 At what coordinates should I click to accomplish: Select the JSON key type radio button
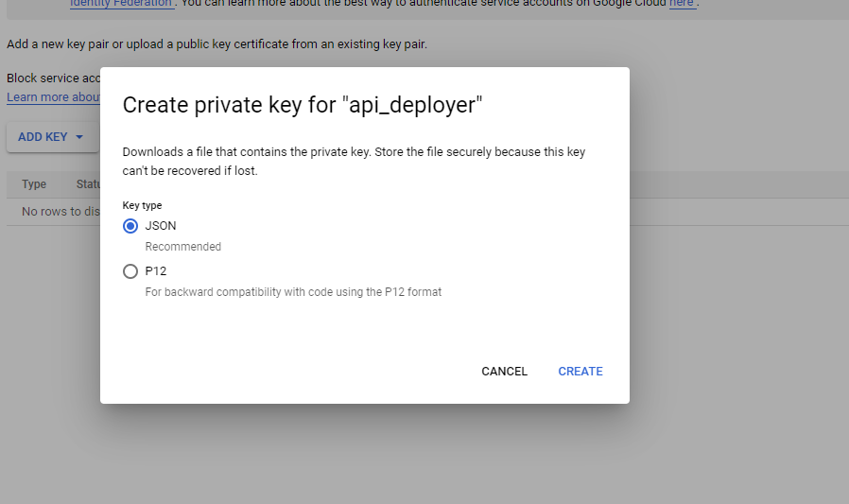tap(130, 226)
